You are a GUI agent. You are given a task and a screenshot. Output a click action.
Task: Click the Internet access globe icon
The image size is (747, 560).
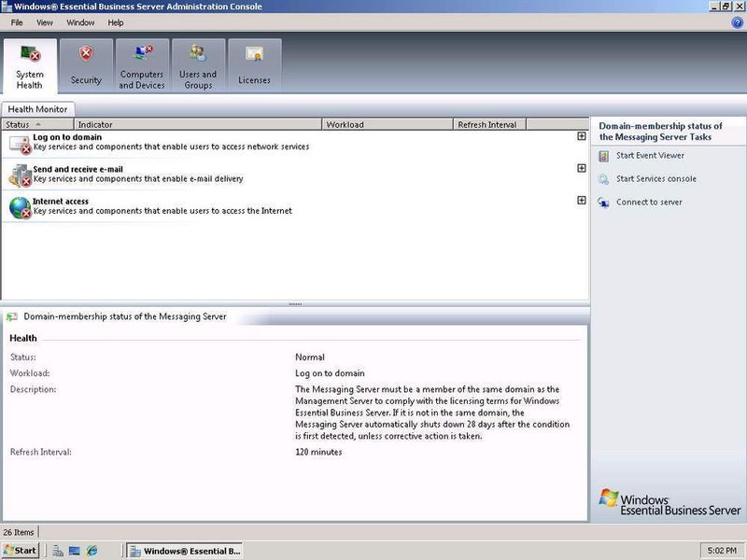[20, 208]
